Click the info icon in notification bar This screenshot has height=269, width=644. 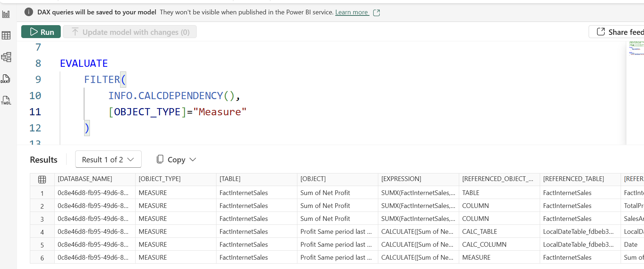tap(29, 12)
